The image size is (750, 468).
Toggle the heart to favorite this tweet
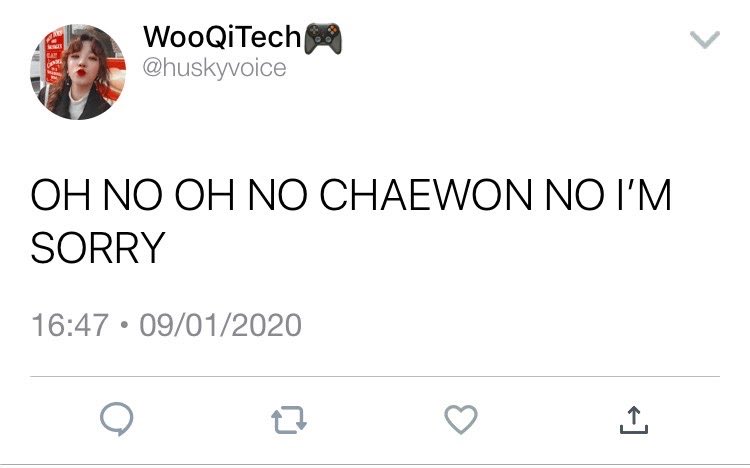coord(461,420)
